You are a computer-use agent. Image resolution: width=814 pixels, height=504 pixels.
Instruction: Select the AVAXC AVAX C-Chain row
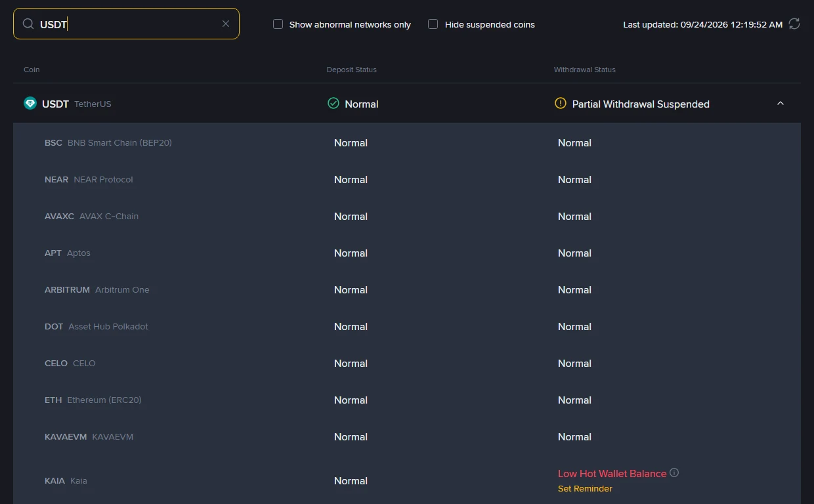click(407, 216)
